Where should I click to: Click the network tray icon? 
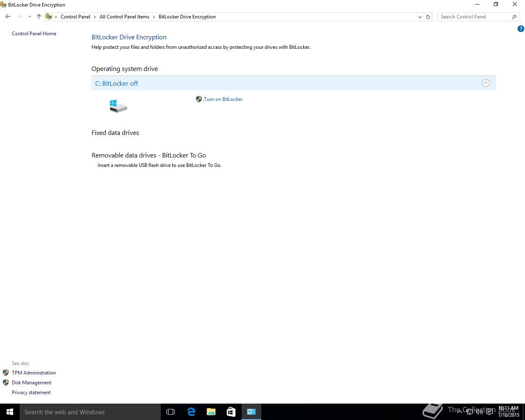[470, 412]
